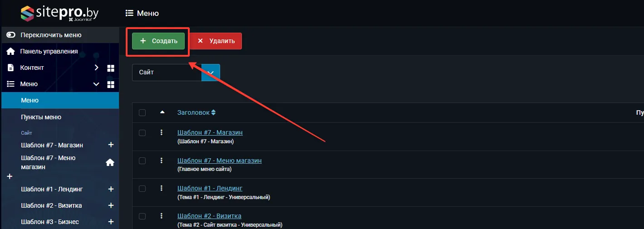
Task: Go to Панель управления in sidebar
Action: (49, 51)
